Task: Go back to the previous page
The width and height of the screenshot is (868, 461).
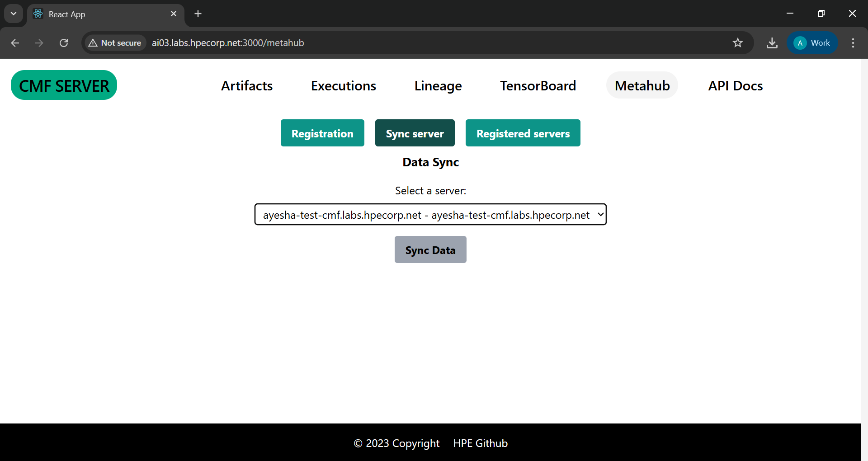Action: coord(15,43)
